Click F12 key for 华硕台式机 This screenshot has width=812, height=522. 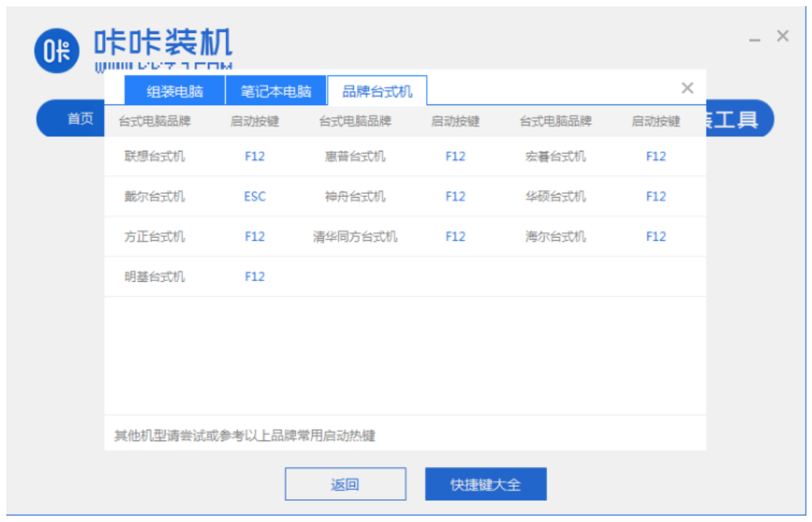tap(656, 196)
